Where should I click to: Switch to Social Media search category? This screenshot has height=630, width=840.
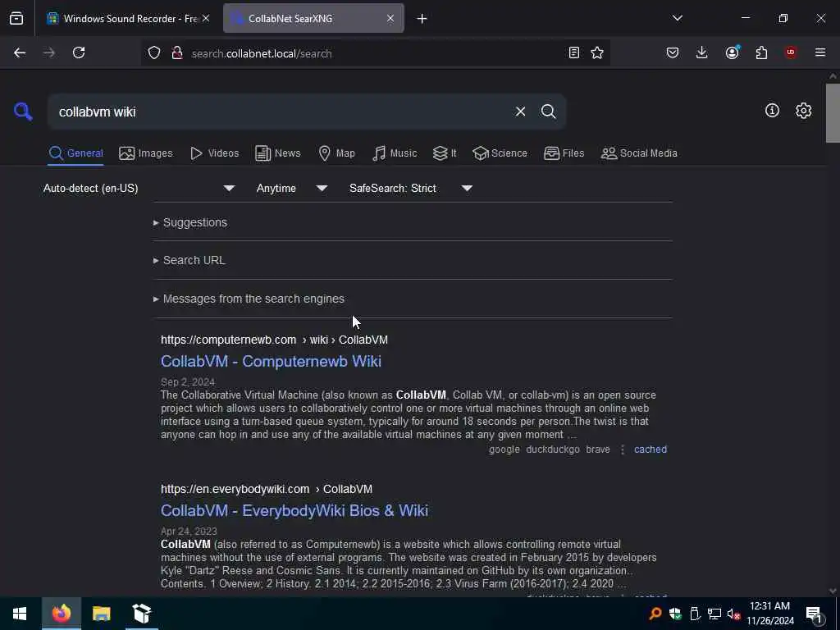[639, 153]
